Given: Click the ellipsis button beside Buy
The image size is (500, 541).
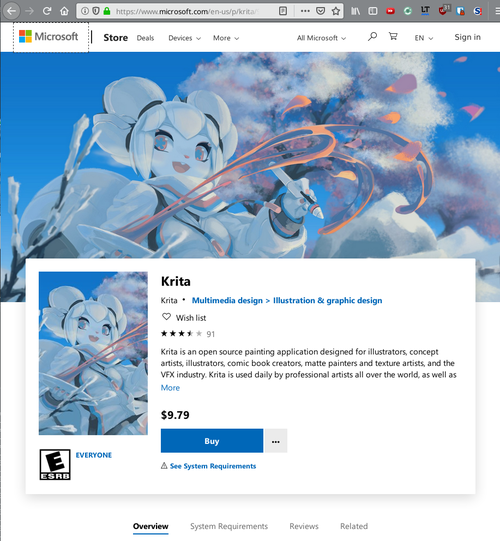Looking at the screenshot, I should coord(276,441).
